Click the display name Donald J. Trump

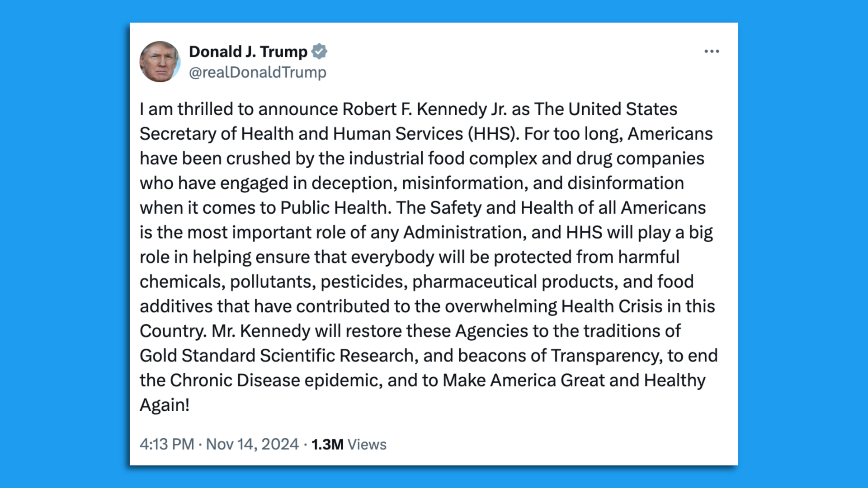[x=248, y=52]
